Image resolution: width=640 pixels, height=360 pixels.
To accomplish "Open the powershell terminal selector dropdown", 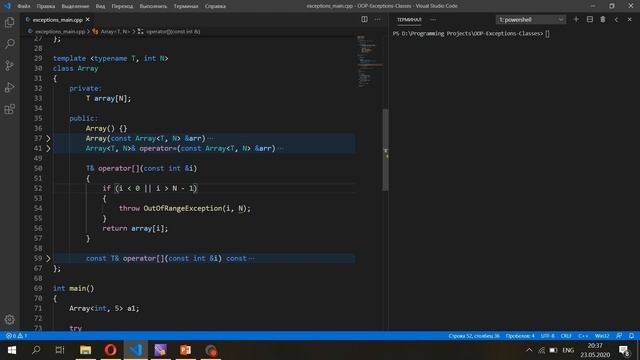I will click(x=531, y=19).
